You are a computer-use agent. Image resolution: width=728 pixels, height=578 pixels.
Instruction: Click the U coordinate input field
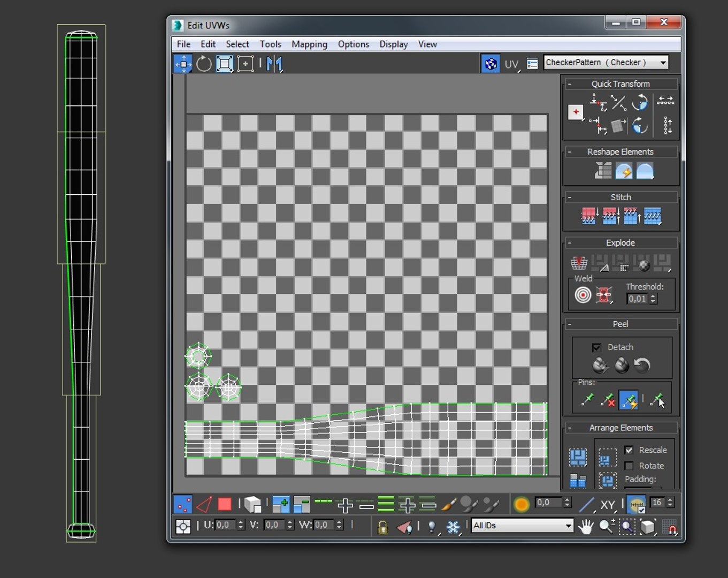click(225, 525)
